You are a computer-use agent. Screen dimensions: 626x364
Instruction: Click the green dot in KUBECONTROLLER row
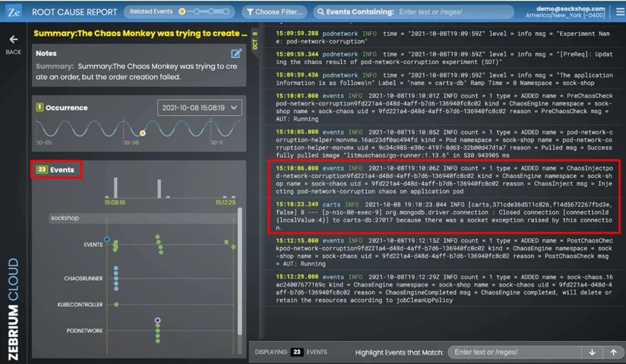117,305
